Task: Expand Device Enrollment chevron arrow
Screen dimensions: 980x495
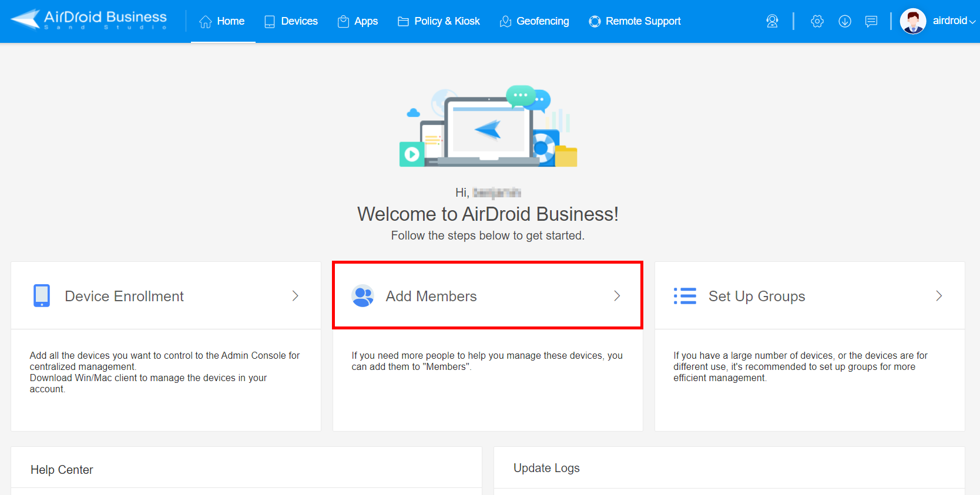Action: (296, 296)
